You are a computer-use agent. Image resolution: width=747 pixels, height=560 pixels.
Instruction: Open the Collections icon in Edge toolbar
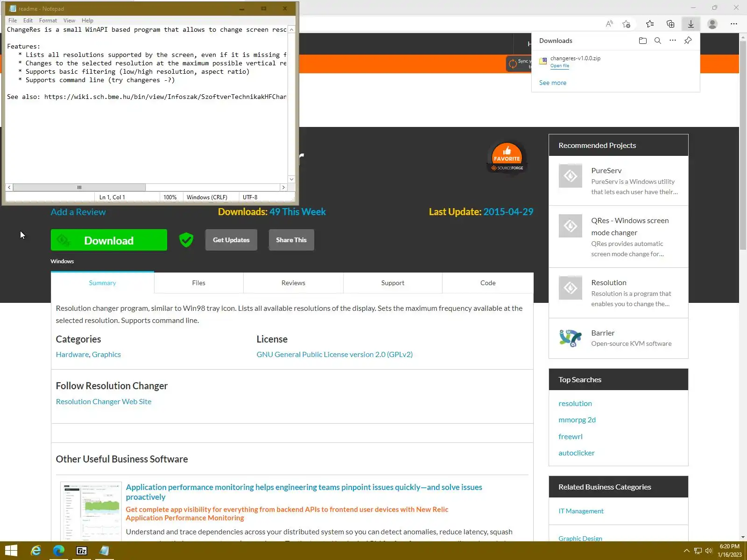[670, 24]
